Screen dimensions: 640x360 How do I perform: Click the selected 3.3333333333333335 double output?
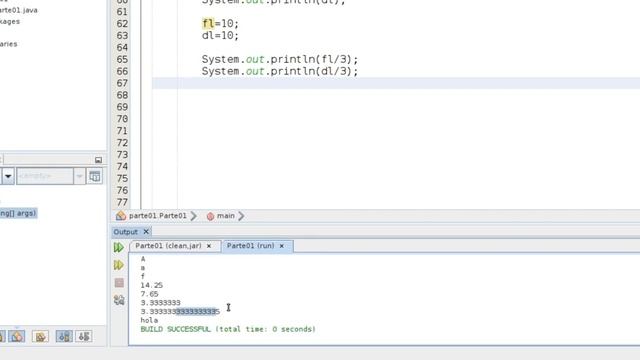[x=180, y=312]
